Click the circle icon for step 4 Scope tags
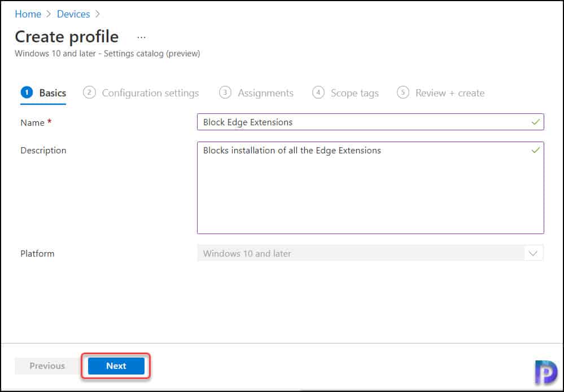Image resolution: width=564 pixels, height=392 pixels. pos(317,92)
